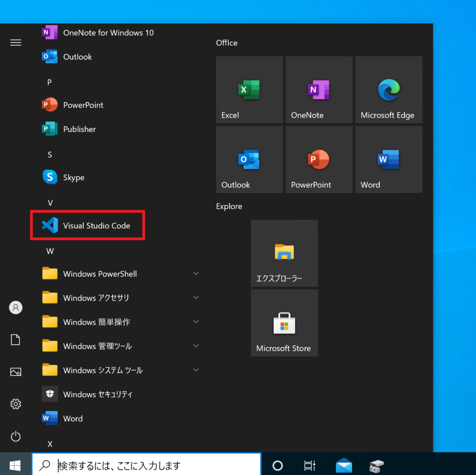Expand the Windows 簡単操作 folder
Viewport: 476px width, 475px height.
coord(119,322)
